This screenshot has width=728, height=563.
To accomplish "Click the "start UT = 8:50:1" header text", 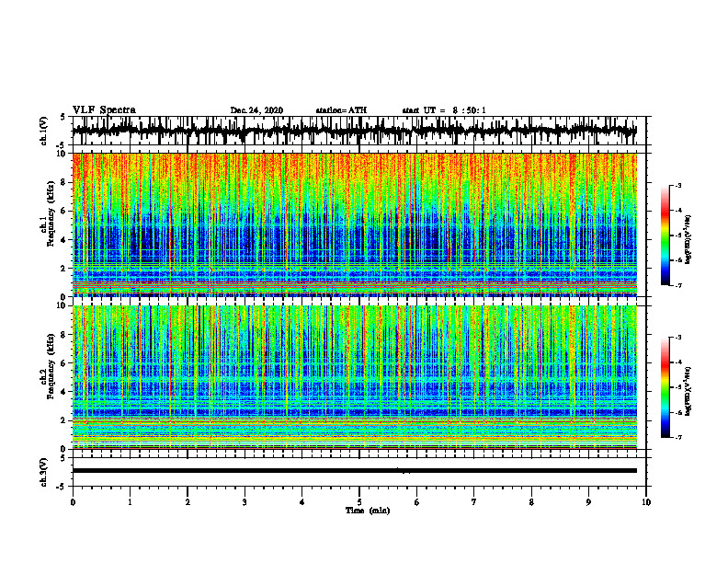I will point(444,110).
